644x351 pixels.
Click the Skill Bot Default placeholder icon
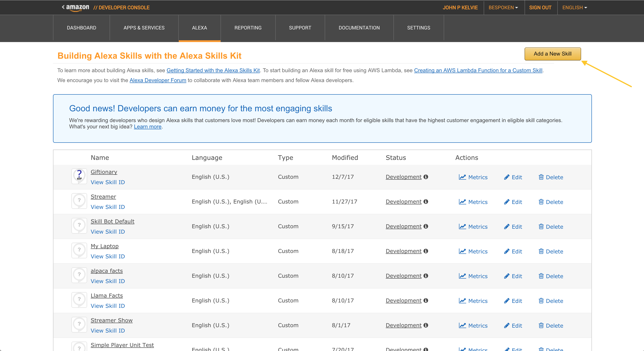click(79, 226)
